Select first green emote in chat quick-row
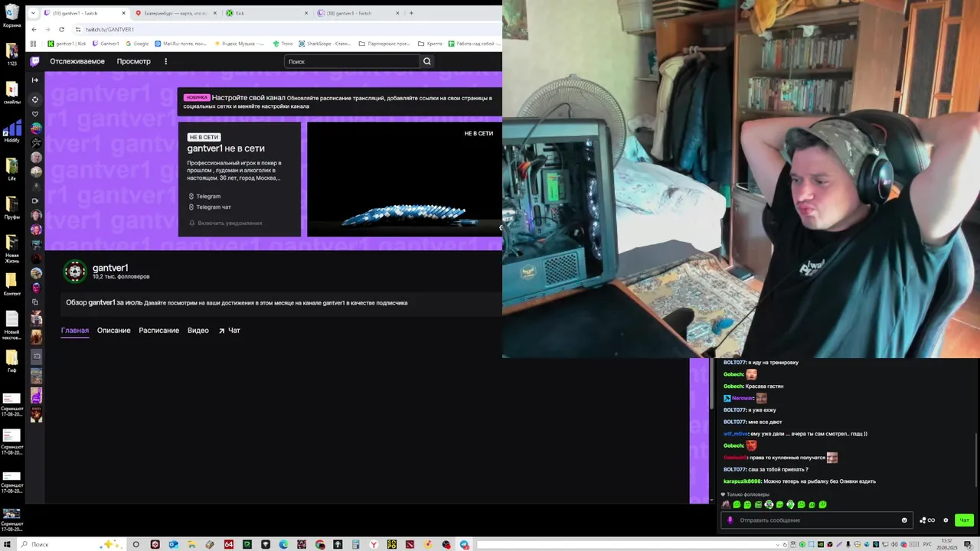The height and width of the screenshot is (551, 980). click(x=737, y=505)
